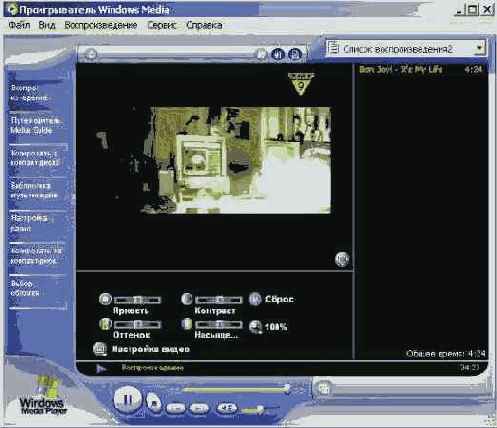This screenshot has width=497, height=428.
Task: Maximize the player window
Action: 473,9
